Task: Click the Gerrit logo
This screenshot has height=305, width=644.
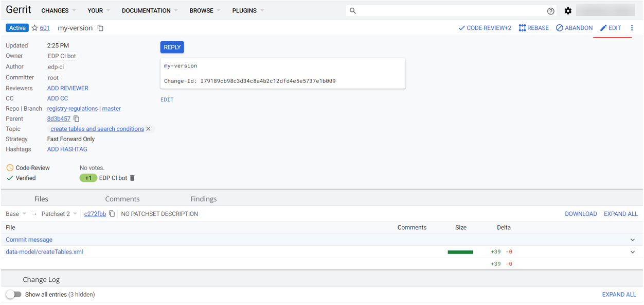Action: coord(19,10)
